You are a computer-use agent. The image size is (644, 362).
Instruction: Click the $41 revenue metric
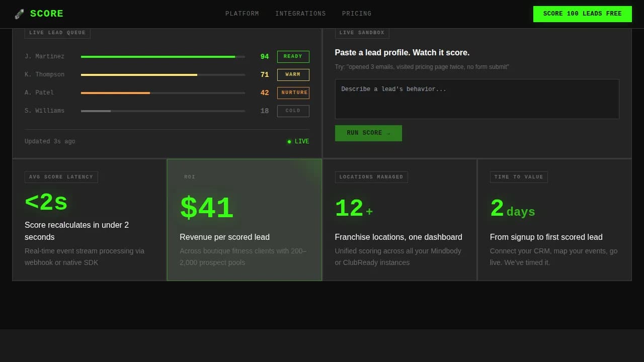coord(207,208)
